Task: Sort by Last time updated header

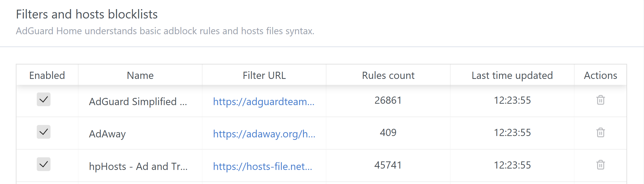Action: click(x=512, y=75)
